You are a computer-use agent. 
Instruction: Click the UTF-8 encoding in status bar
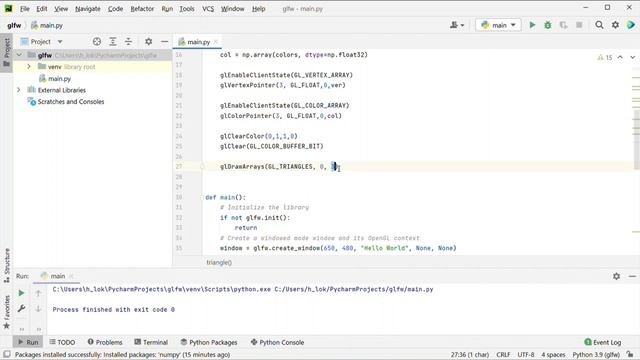click(x=526, y=355)
